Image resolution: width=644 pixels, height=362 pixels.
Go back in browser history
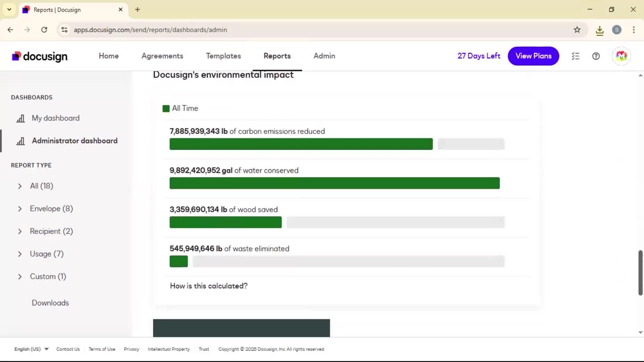pyautogui.click(x=10, y=30)
